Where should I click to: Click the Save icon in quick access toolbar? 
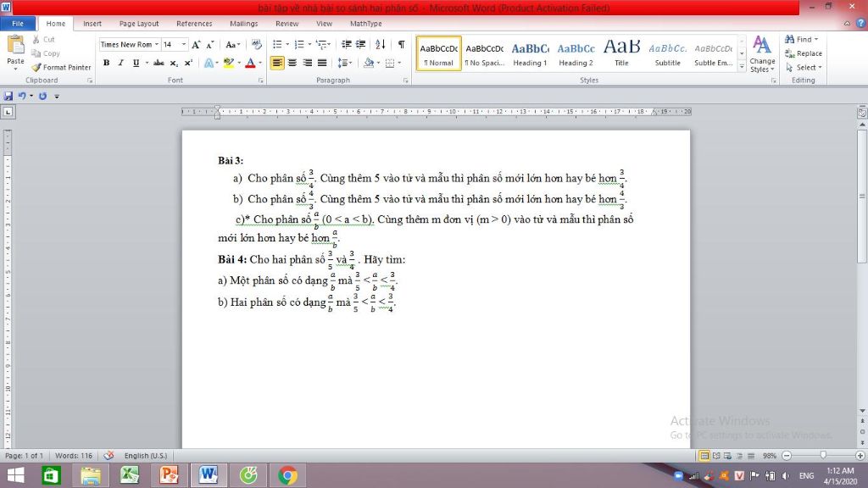click(8, 96)
